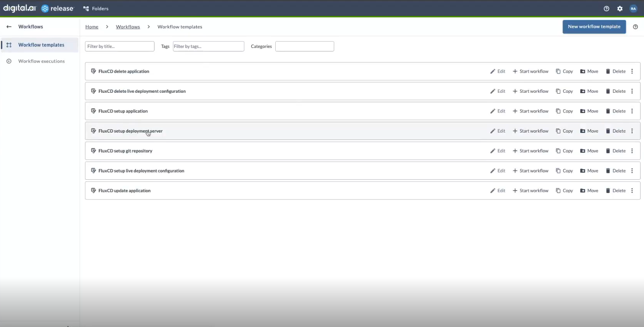Click the template icon of FluxCD update application
Viewport: 644px width, 327px height.
pyautogui.click(x=93, y=191)
